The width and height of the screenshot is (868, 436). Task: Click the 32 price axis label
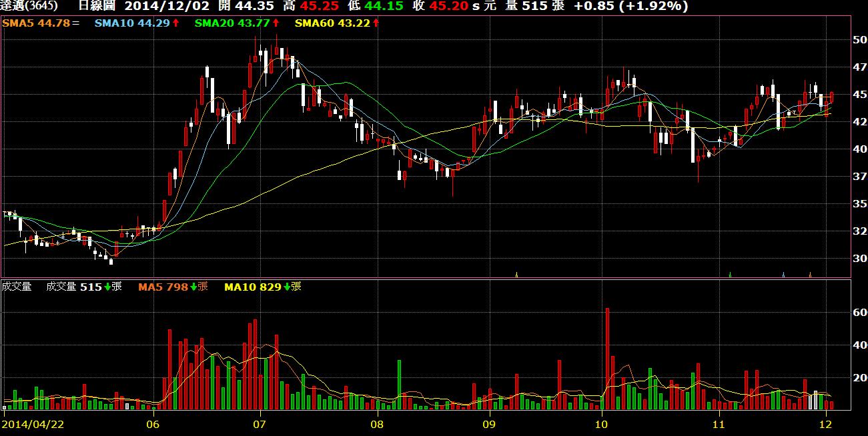(859, 231)
